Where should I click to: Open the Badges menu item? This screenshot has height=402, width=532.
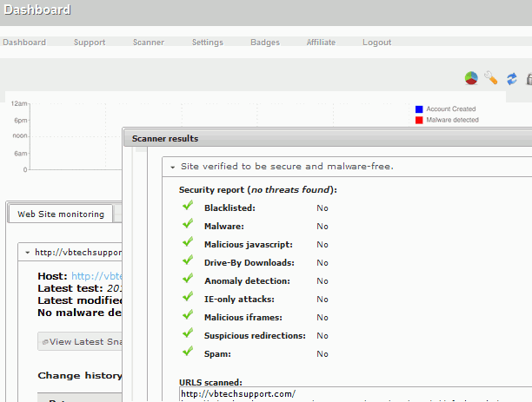pyautogui.click(x=265, y=42)
